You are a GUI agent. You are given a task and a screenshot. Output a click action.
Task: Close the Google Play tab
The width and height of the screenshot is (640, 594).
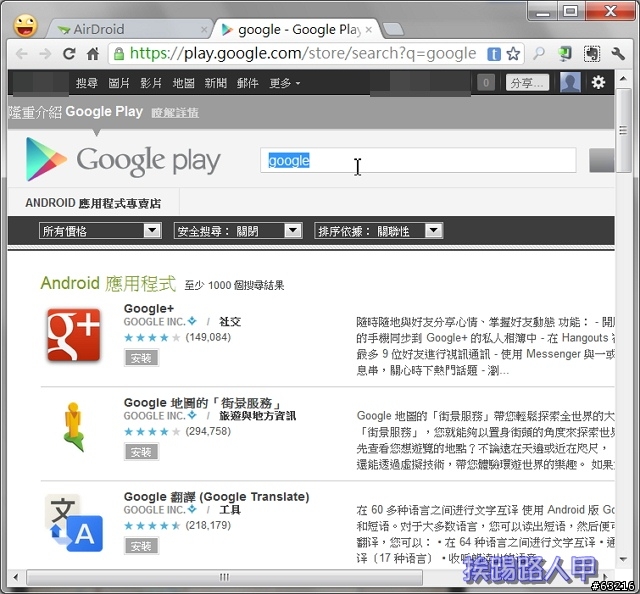[369, 30]
